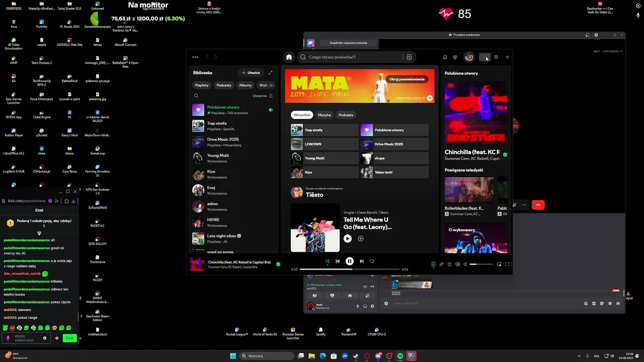This screenshot has height=362, width=644.
Task: Go back in Spotify navigation
Action: [207, 57]
